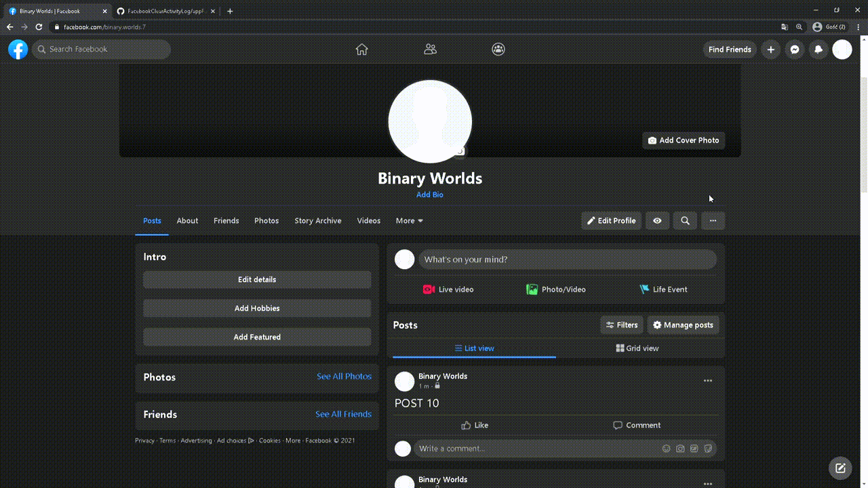868x488 pixels.
Task: Open the Messenger icon
Action: coord(795,49)
